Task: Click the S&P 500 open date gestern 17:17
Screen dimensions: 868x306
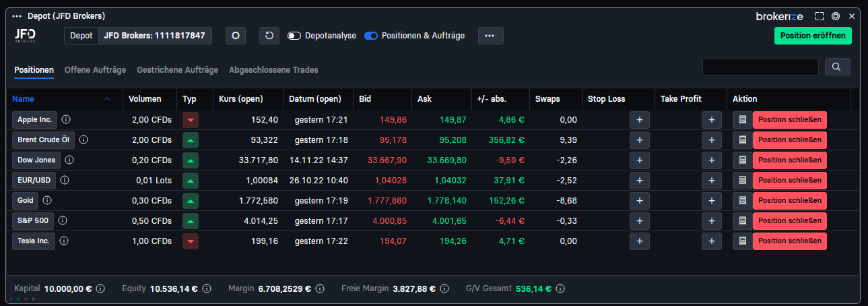Action: pyautogui.click(x=321, y=220)
